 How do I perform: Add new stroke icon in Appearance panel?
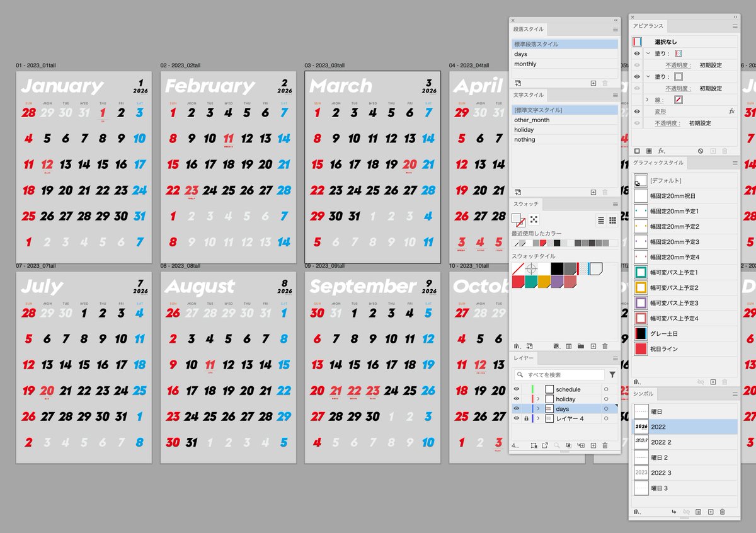pos(637,151)
